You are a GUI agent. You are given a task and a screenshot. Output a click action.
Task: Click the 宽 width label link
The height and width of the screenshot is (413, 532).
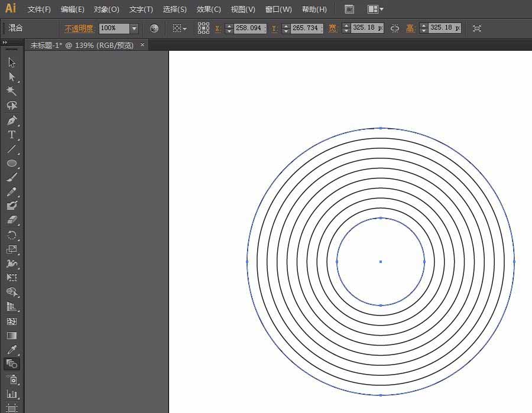pos(332,28)
